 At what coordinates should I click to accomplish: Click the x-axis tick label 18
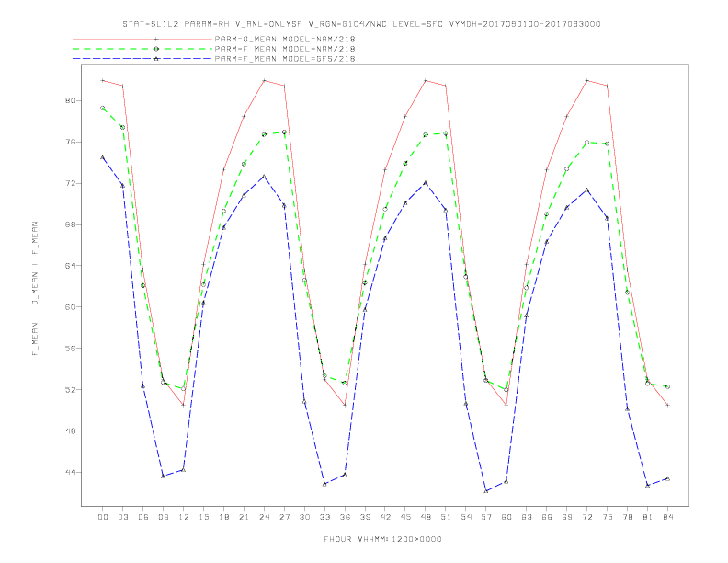click(223, 517)
